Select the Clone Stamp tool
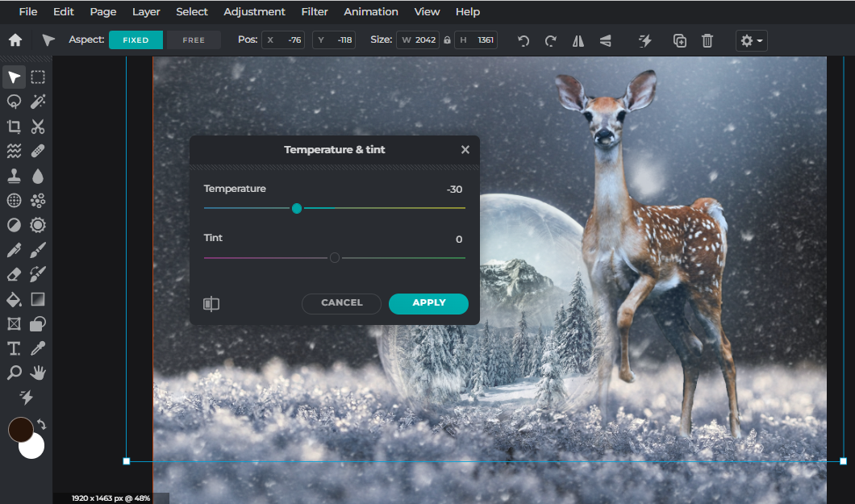This screenshot has width=855, height=504. 13,176
